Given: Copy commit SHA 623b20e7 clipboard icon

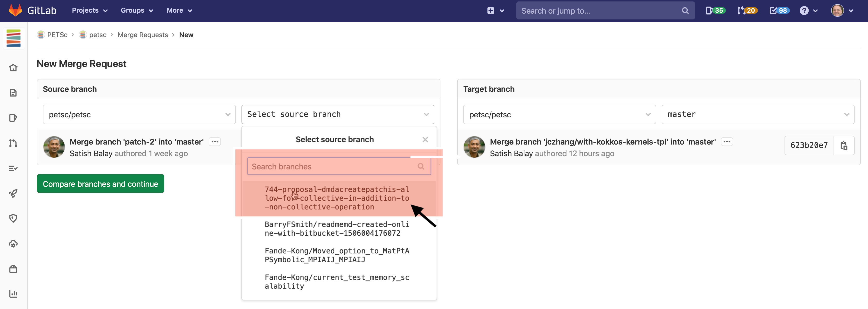Looking at the screenshot, I should click(844, 146).
